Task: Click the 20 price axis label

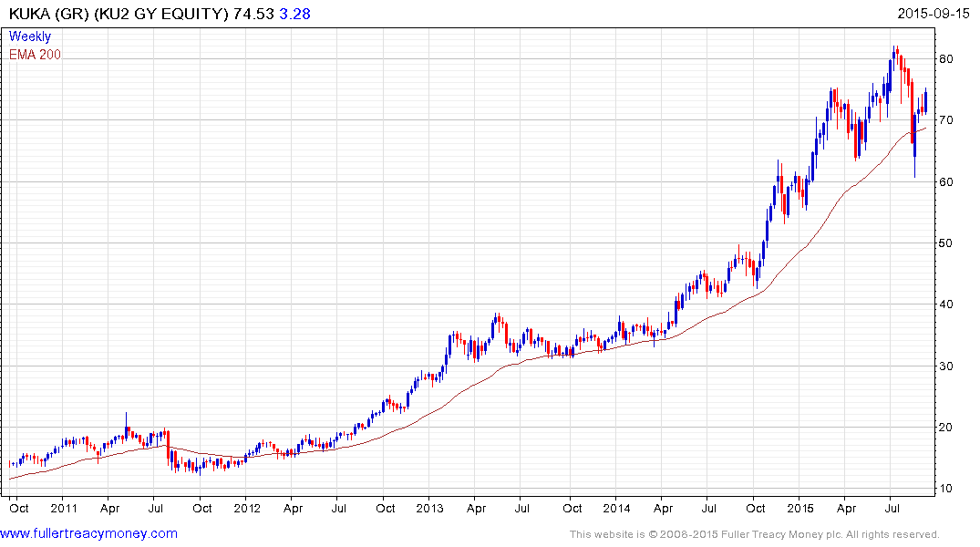Action: point(945,428)
